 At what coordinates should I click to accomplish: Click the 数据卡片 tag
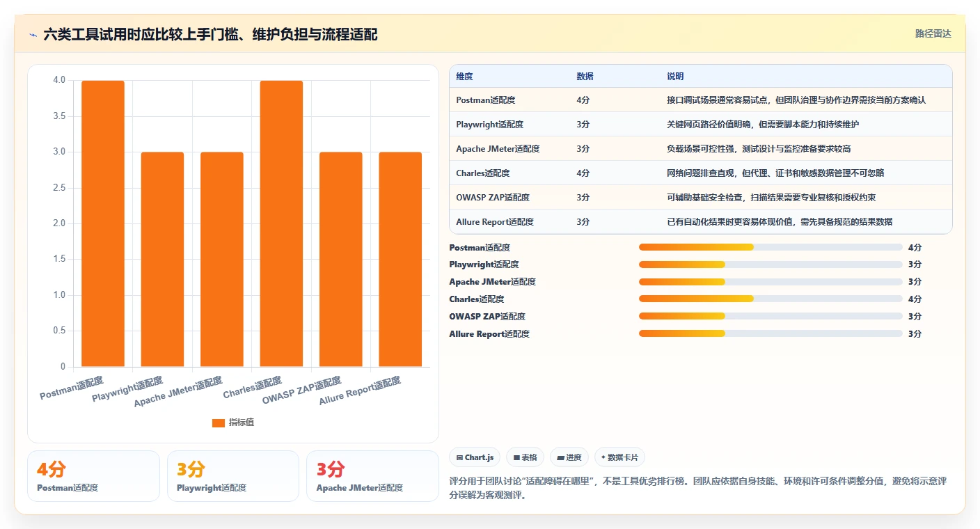(x=619, y=457)
